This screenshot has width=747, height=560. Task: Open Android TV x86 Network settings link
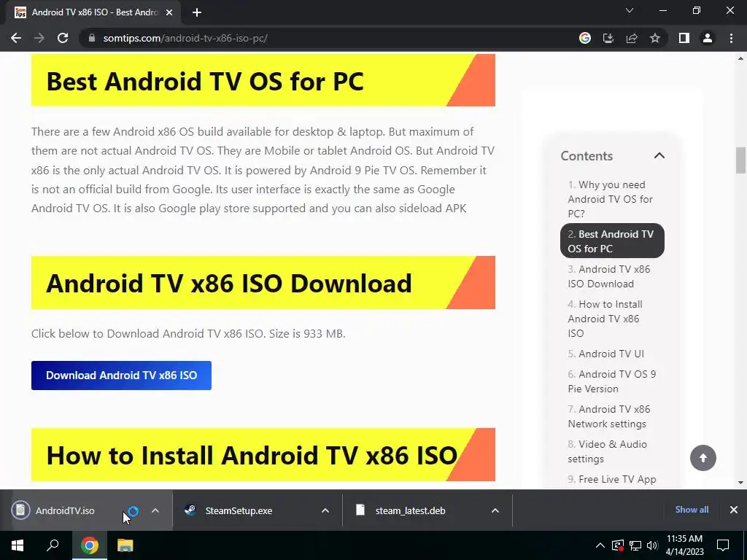click(609, 416)
